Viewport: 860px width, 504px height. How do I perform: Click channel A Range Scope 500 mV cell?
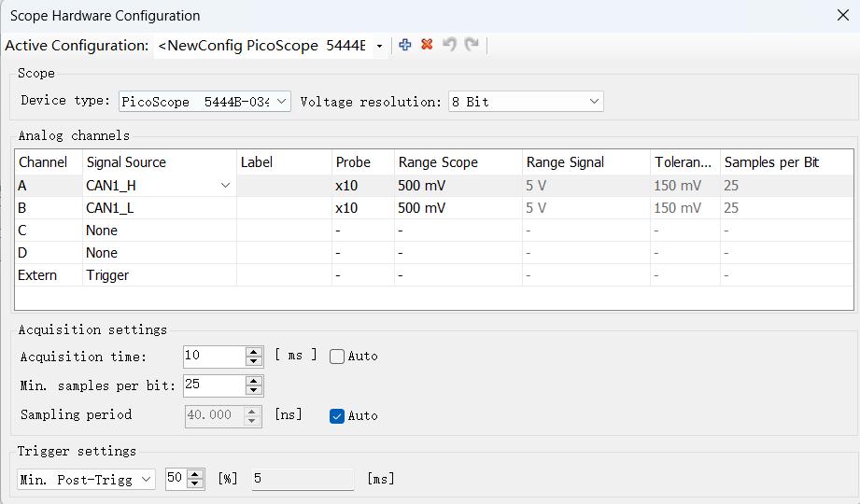[457, 186]
